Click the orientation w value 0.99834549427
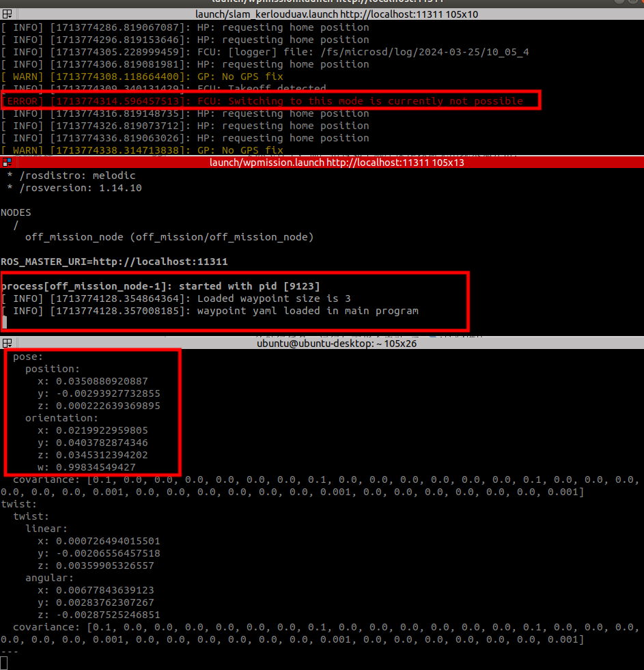 pyautogui.click(x=96, y=467)
